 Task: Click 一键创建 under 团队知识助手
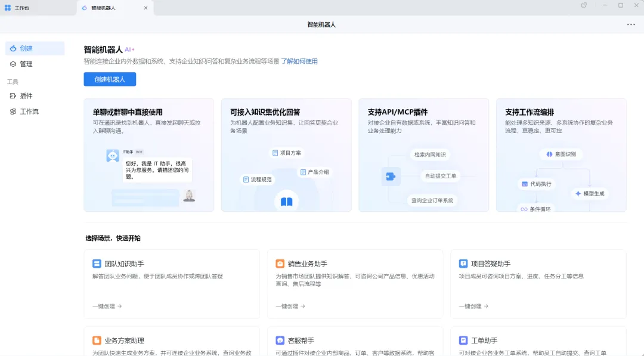pos(107,307)
